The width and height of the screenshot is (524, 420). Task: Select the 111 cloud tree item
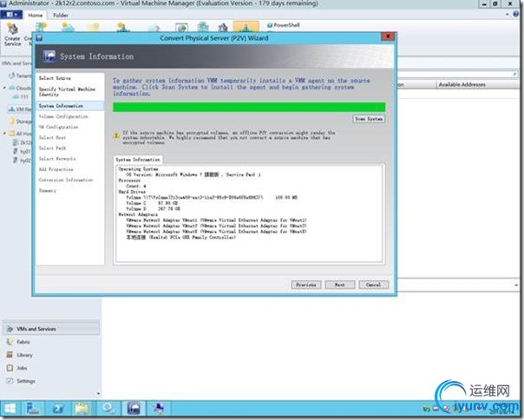(21, 97)
